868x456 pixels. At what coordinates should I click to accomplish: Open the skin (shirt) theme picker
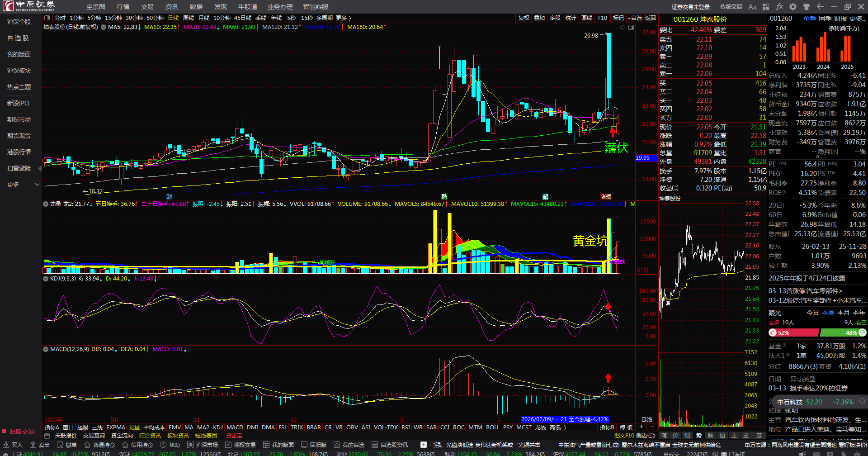coord(807,7)
